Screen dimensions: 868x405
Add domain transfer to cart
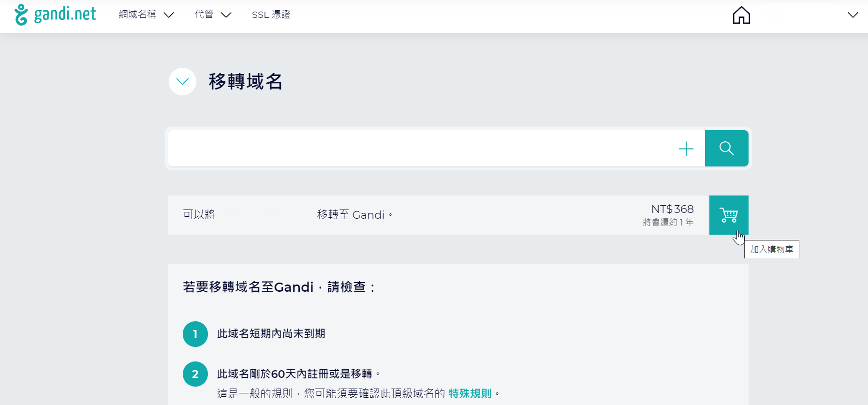(x=729, y=215)
